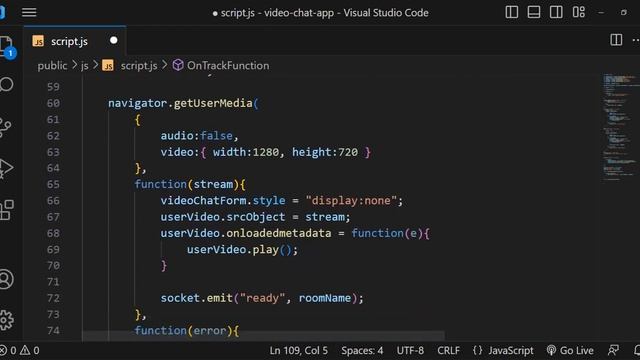Screen dimensions: 640x360
Task: Open the Accounts menu
Action: coord(7,280)
